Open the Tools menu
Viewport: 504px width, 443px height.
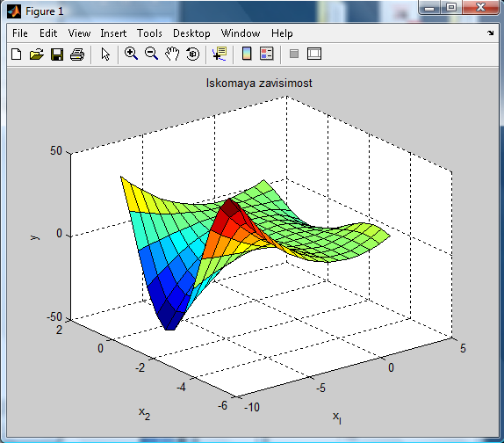click(x=149, y=33)
